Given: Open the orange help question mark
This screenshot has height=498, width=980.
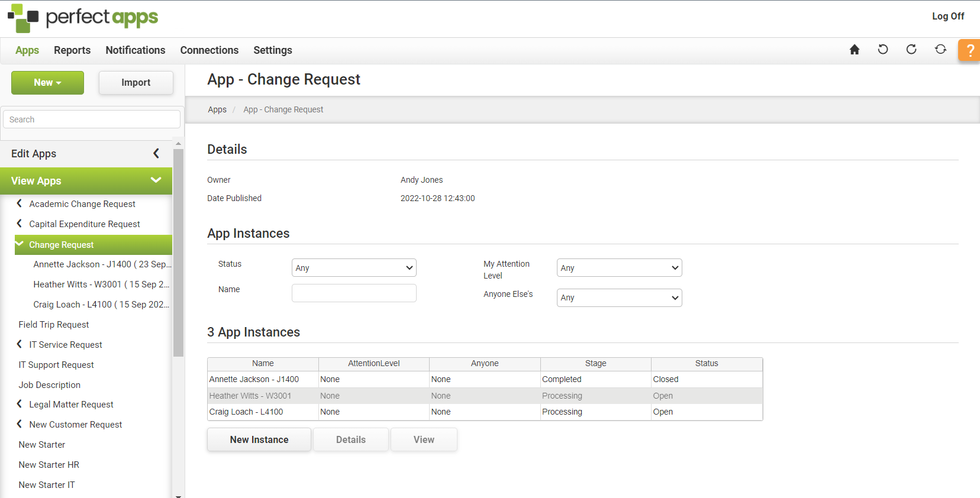Looking at the screenshot, I should 969,50.
